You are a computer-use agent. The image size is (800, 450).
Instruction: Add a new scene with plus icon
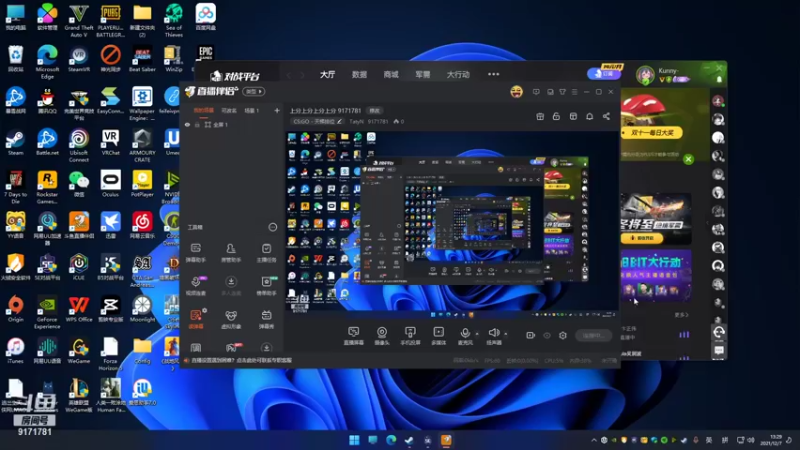[x=277, y=110]
